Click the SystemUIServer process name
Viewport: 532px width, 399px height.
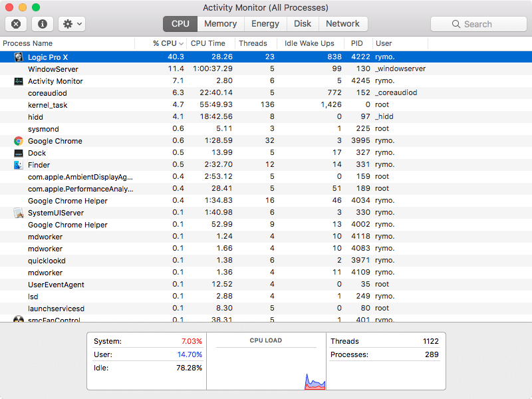[56, 213]
